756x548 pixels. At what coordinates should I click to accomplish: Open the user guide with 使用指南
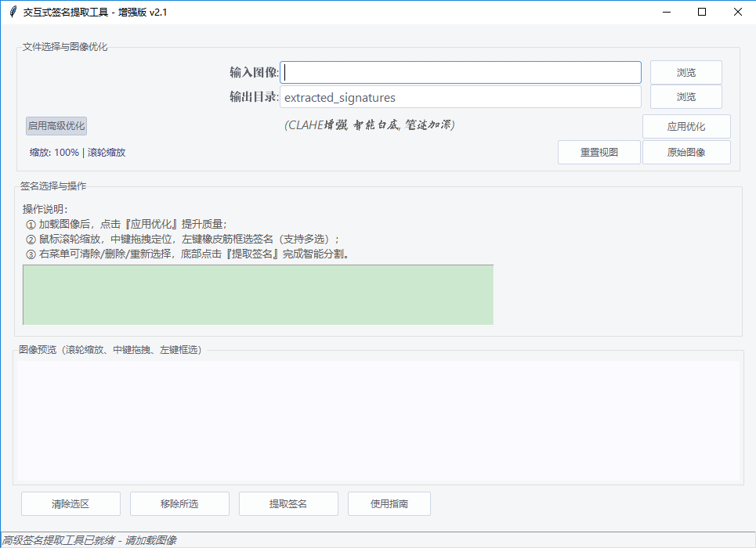pyautogui.click(x=388, y=503)
